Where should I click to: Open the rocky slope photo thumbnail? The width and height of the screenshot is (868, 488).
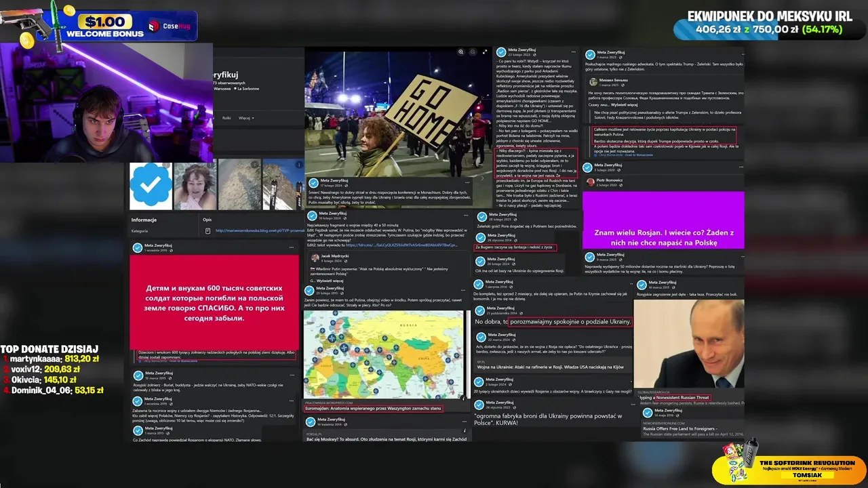tap(239, 185)
